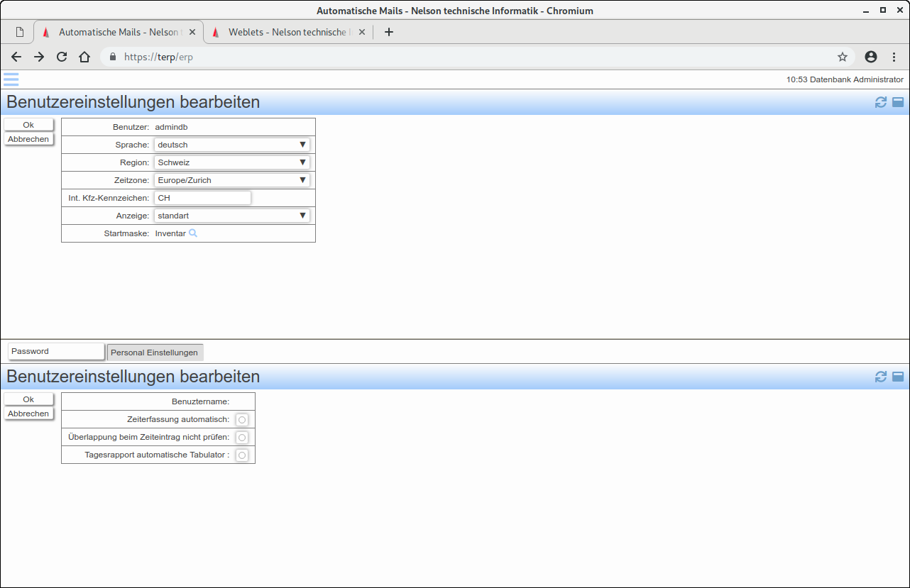The height and width of the screenshot is (588, 910).
Task: Toggle Tagesrapport automatische Tabulator checkbox
Action: point(242,455)
